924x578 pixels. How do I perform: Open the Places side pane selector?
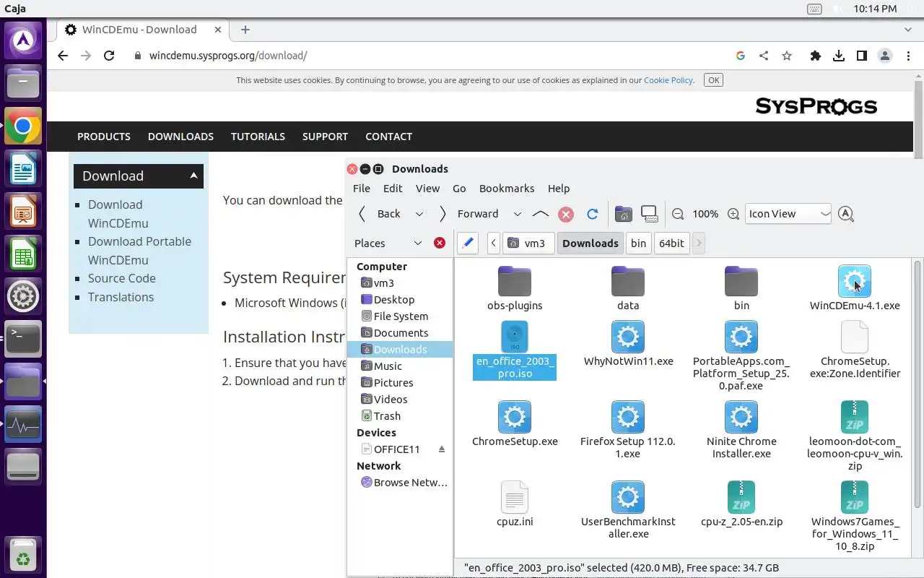[388, 243]
